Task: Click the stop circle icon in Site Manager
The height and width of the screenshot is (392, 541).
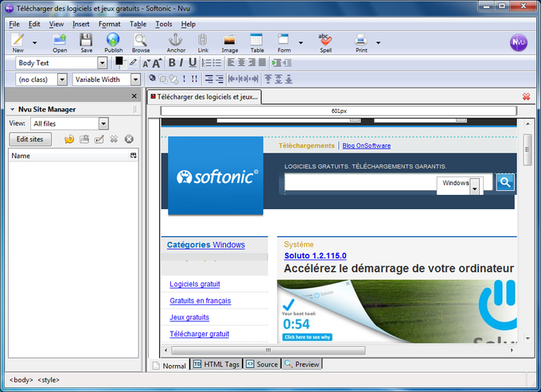Action: click(x=129, y=139)
